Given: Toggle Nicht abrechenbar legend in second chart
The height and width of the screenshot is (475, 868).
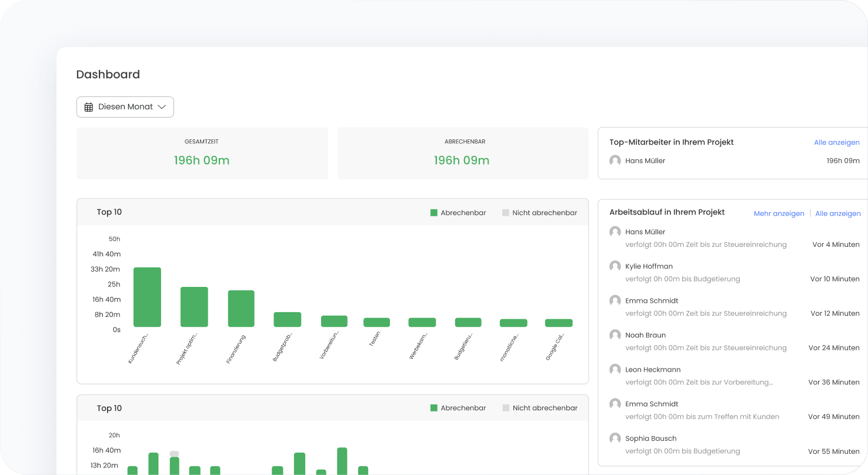Looking at the screenshot, I should point(539,408).
